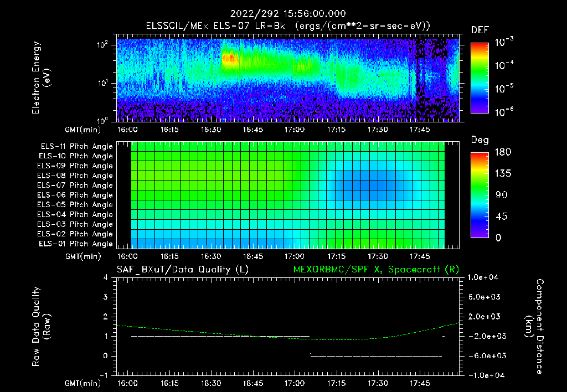Click the GMT(min) label under the spectrogram

point(83,130)
